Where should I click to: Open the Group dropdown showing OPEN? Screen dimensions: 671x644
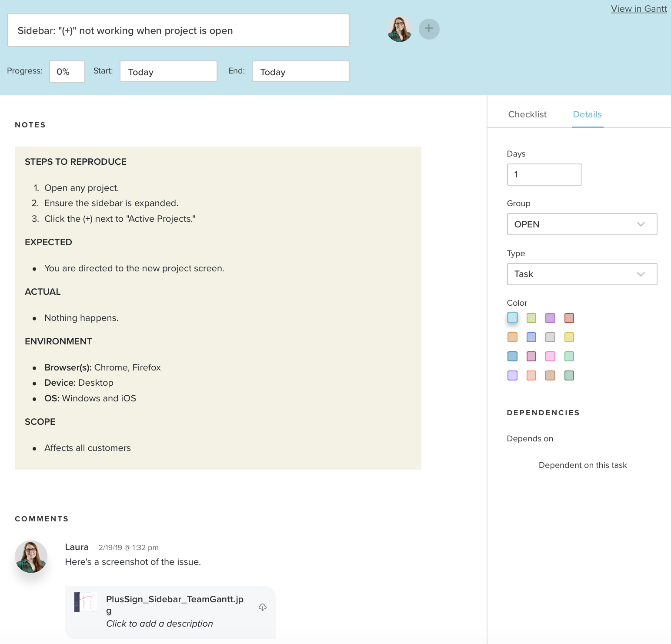[582, 224]
